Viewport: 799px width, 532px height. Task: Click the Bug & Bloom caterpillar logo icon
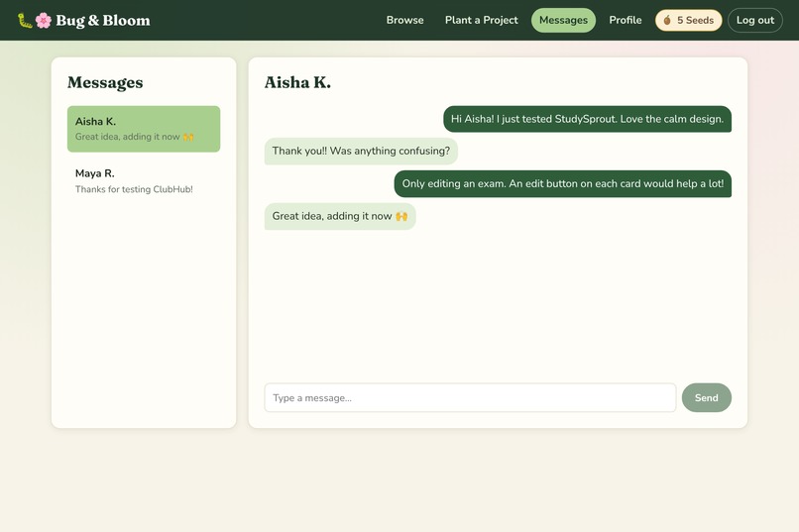(x=25, y=21)
